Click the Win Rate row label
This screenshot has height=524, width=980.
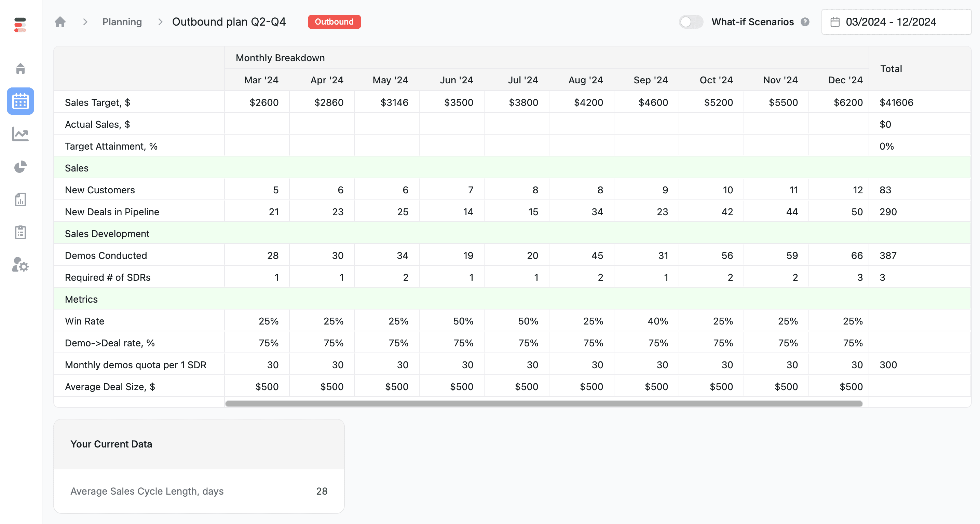click(x=84, y=321)
